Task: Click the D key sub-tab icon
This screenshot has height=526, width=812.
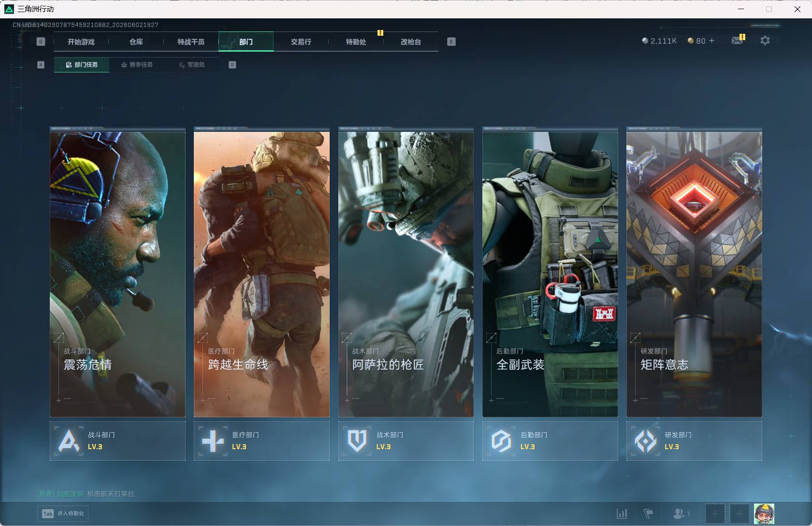Action: click(x=232, y=65)
